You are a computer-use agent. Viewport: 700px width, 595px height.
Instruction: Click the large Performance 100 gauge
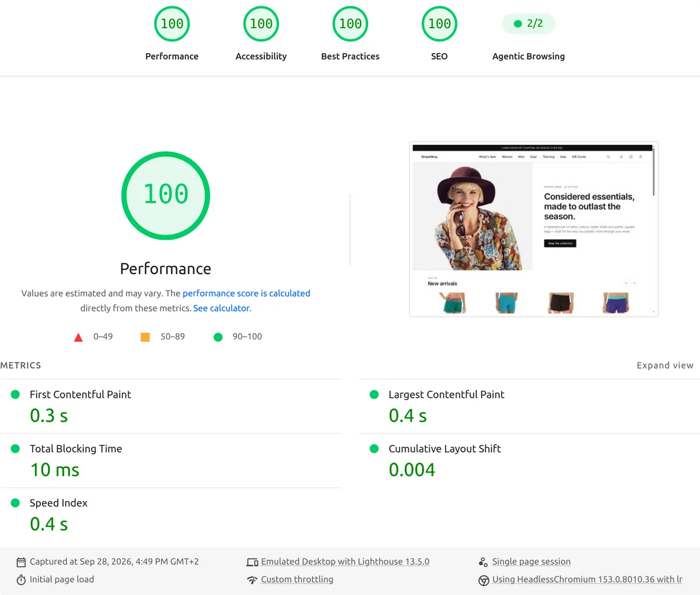(166, 195)
